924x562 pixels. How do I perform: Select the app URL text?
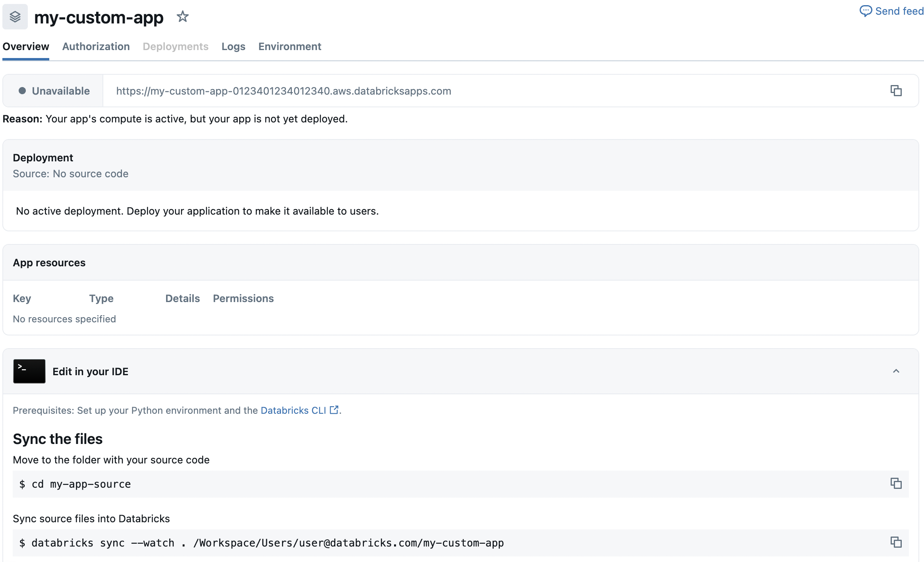click(283, 91)
